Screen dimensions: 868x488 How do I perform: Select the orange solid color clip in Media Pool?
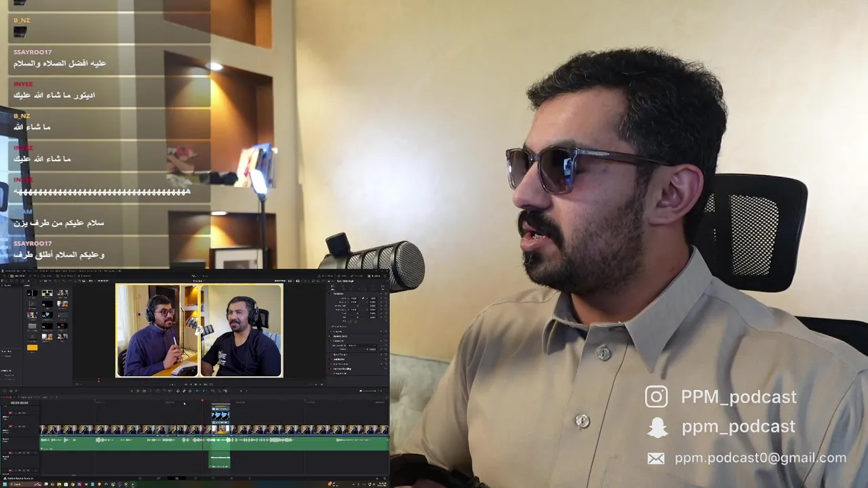[x=32, y=348]
